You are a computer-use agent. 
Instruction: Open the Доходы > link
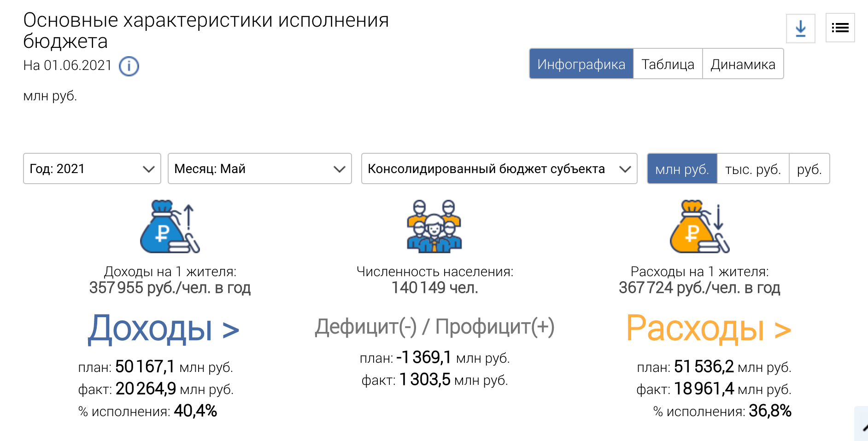pyautogui.click(x=164, y=329)
